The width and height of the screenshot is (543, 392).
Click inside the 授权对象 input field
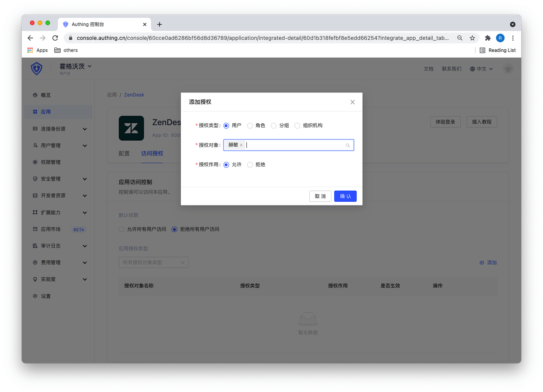[293, 145]
